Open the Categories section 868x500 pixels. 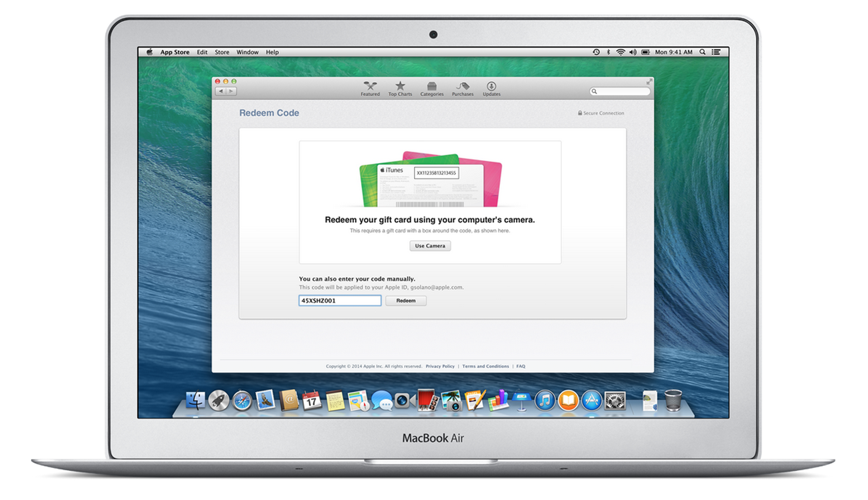click(432, 89)
